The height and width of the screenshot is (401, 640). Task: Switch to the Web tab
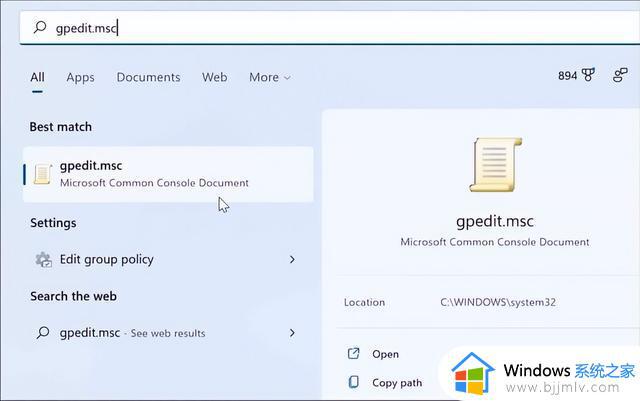[214, 77]
